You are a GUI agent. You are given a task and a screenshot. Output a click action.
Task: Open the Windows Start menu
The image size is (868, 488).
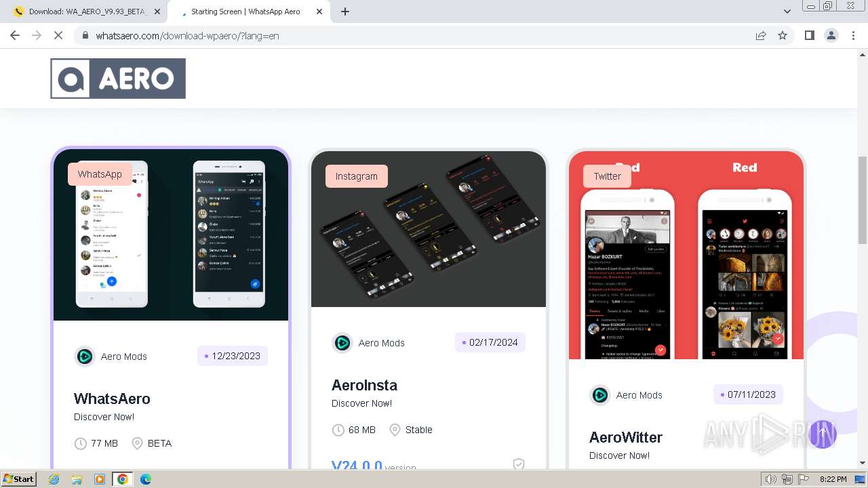[x=18, y=479]
